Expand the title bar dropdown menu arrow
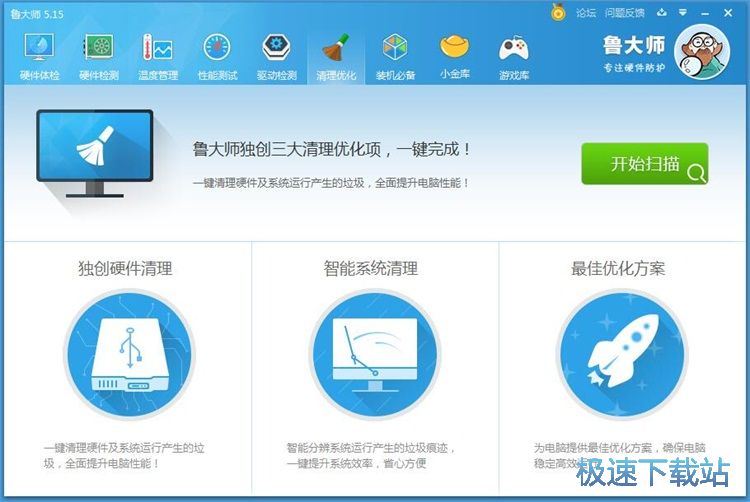Screen dimensions: 750x502 coord(683,13)
